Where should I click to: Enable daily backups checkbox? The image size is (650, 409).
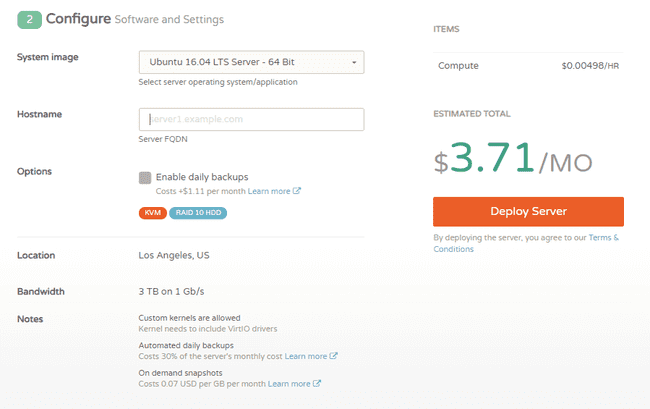coord(145,178)
